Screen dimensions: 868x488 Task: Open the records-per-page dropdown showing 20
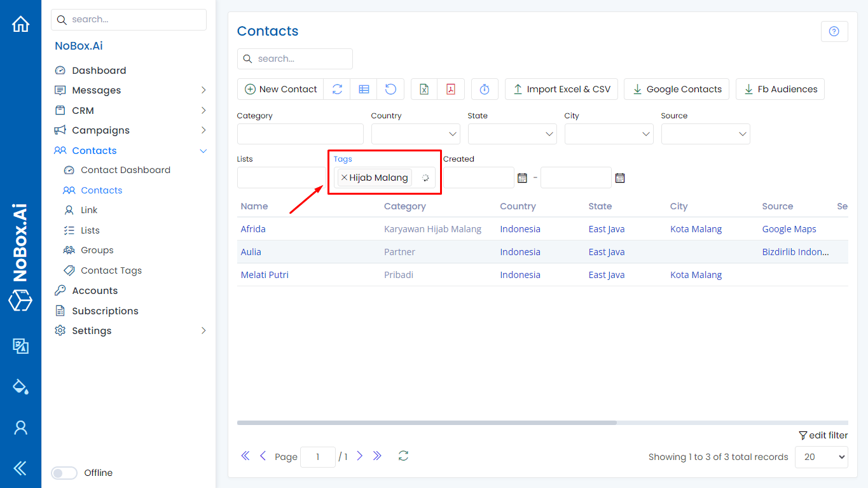point(821,457)
